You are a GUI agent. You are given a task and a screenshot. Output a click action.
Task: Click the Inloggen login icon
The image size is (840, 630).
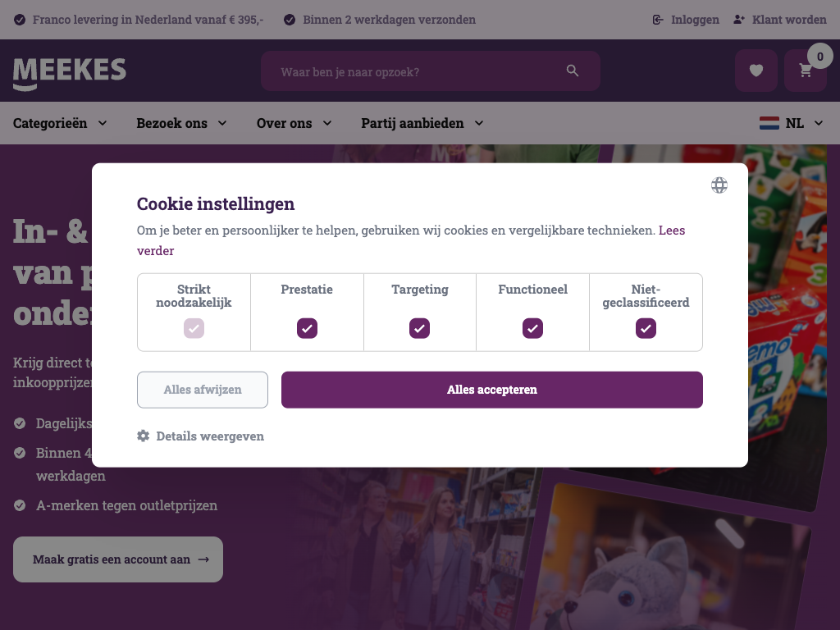click(x=658, y=20)
